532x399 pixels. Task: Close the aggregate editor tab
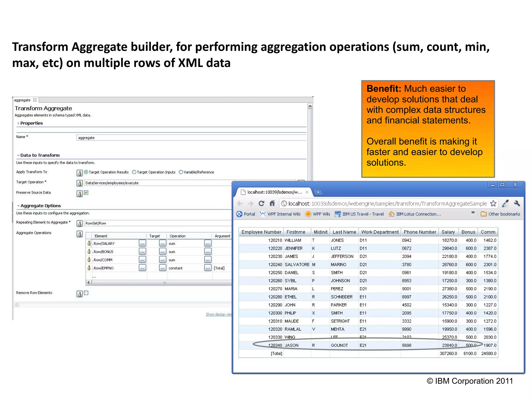[35, 100]
